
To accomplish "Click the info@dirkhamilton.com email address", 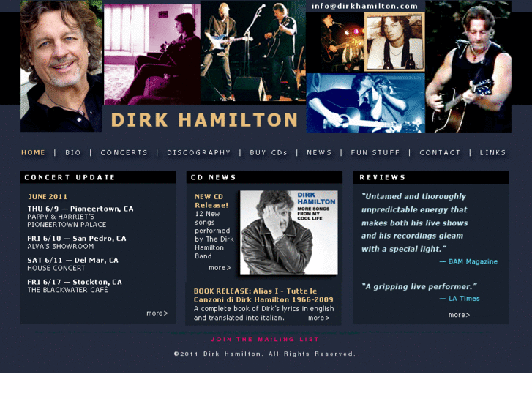I will click(x=364, y=6).
